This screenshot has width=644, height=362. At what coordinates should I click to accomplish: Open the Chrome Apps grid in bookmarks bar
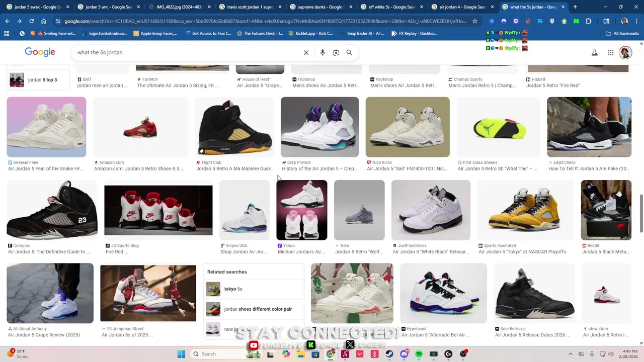[7, 33]
